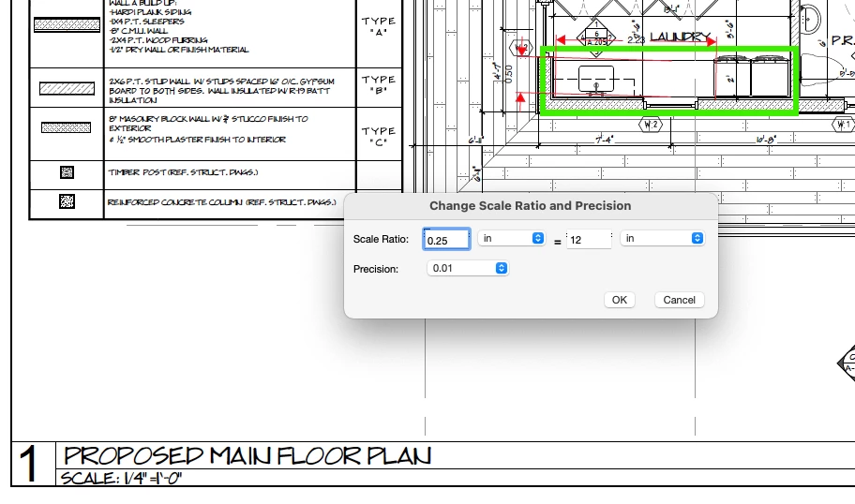Click the 'Precision:' label
This screenshot has height=504, width=855.
pyautogui.click(x=376, y=269)
